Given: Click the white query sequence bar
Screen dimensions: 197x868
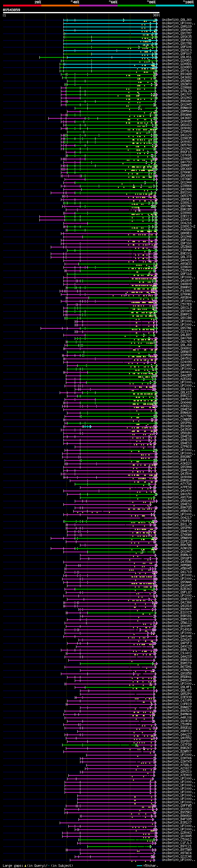Looking at the screenshot, I should 81,13.
